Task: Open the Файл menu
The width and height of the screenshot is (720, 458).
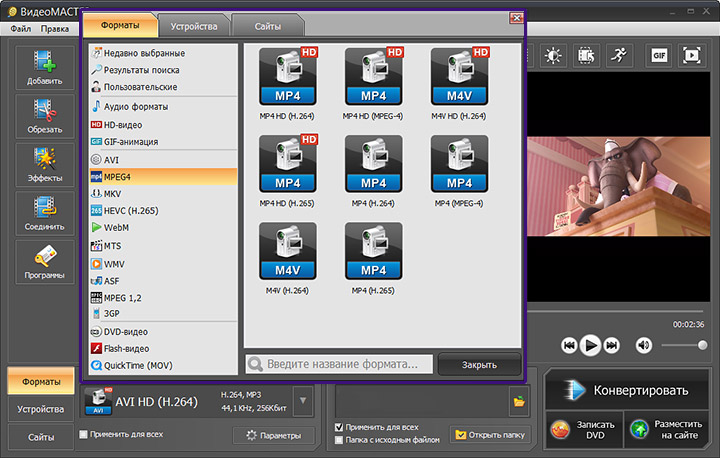Action: point(21,29)
